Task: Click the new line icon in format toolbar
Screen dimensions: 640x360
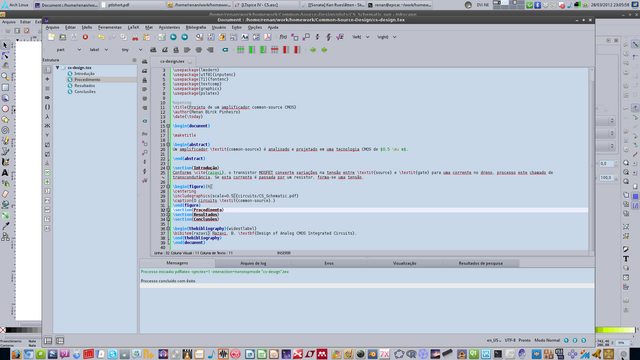Action: point(225,50)
